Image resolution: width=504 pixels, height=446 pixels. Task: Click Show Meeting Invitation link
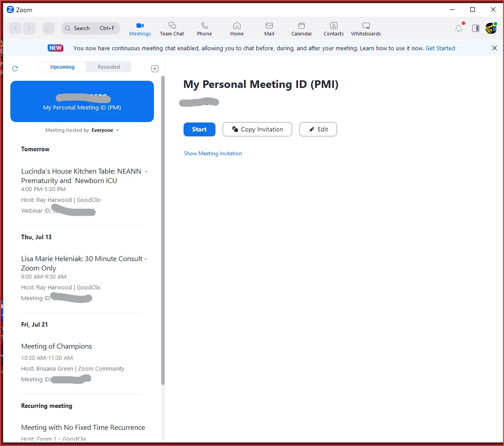point(213,153)
